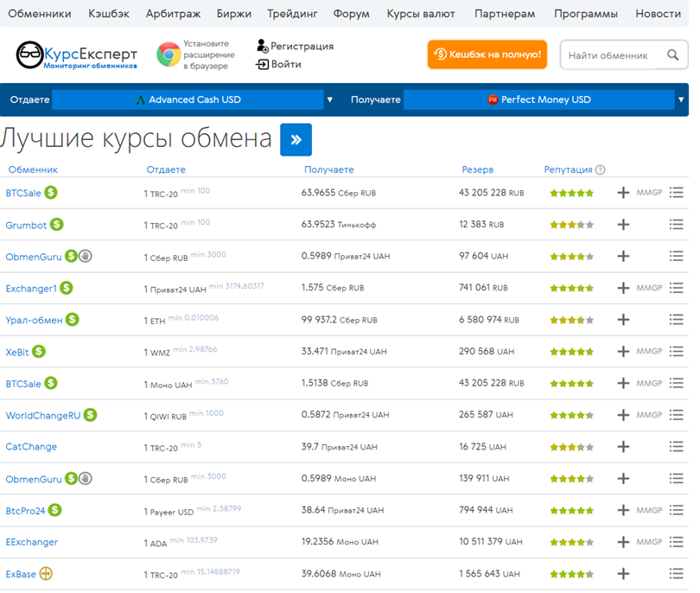This screenshot has height=593, width=700.
Task: Click the search magnifier icon
Action: coord(672,55)
